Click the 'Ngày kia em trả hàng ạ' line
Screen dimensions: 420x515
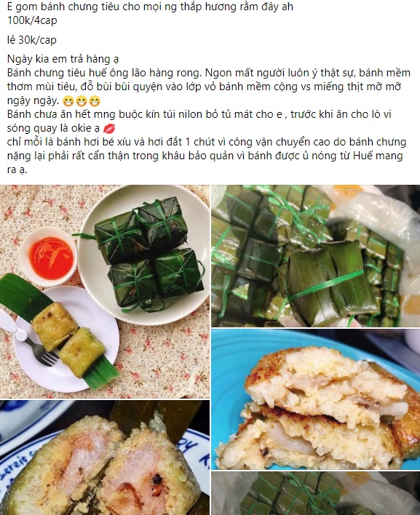(63, 59)
